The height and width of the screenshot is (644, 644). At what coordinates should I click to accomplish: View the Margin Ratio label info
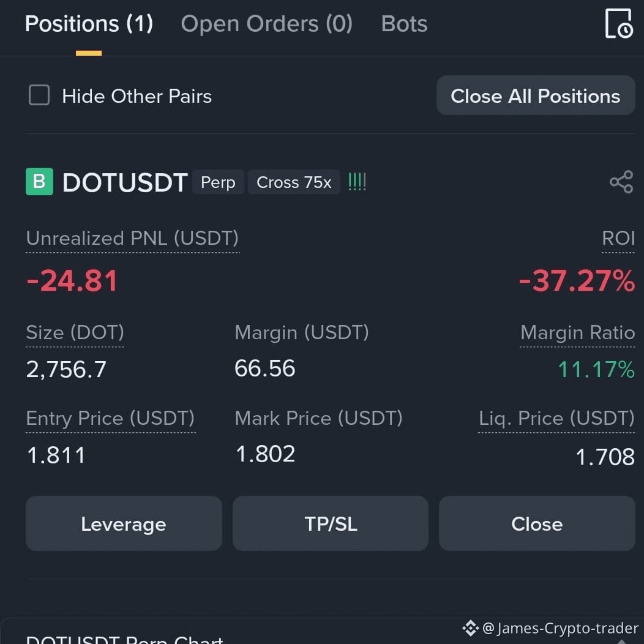(x=577, y=332)
